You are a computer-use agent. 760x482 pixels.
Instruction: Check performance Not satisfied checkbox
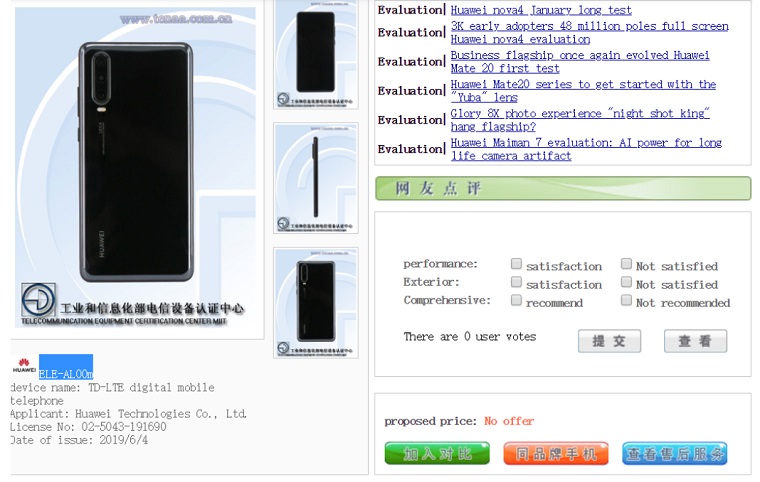pos(626,264)
